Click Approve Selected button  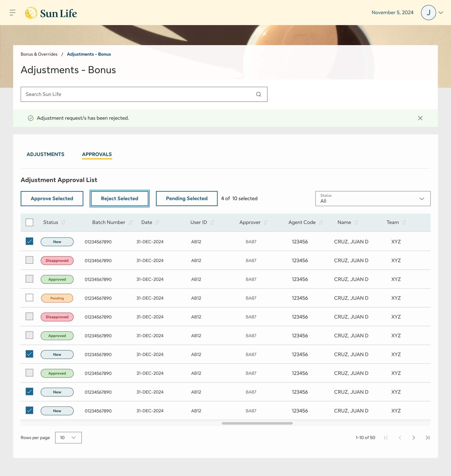52,198
